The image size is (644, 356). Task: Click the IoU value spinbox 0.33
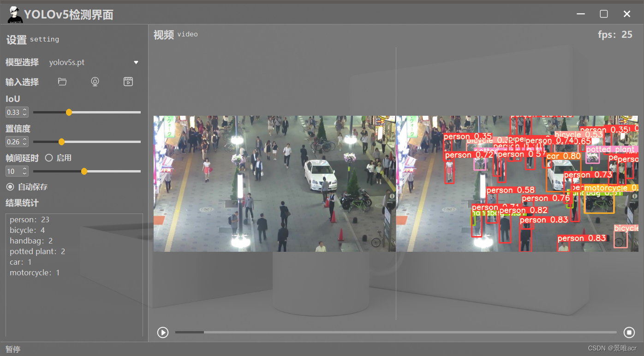[x=17, y=112]
